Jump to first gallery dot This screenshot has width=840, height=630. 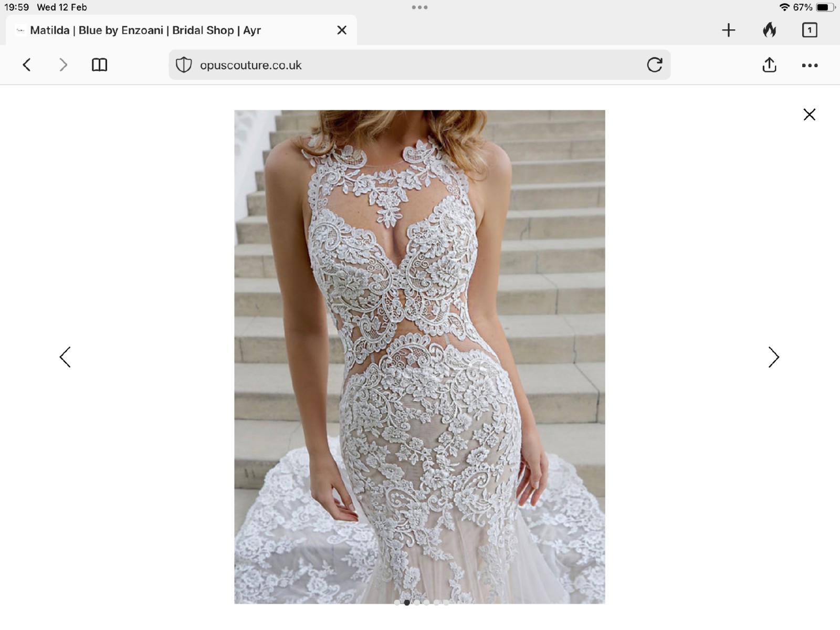(x=397, y=603)
